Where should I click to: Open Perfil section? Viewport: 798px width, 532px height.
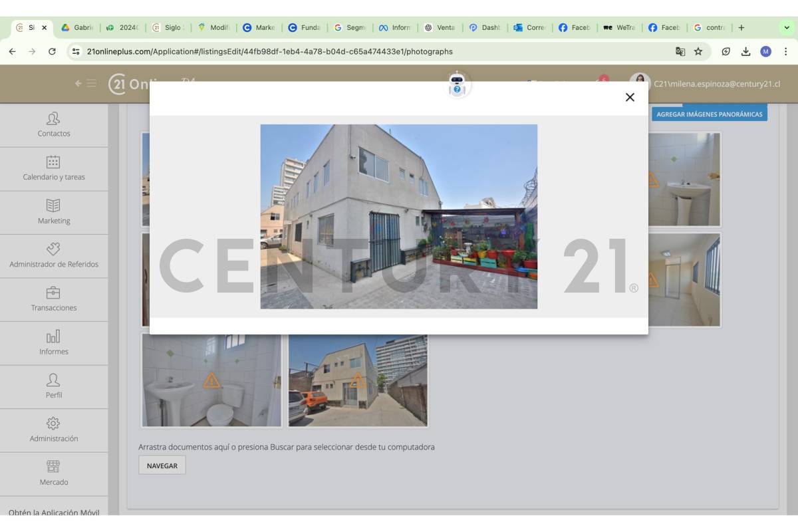pos(54,387)
